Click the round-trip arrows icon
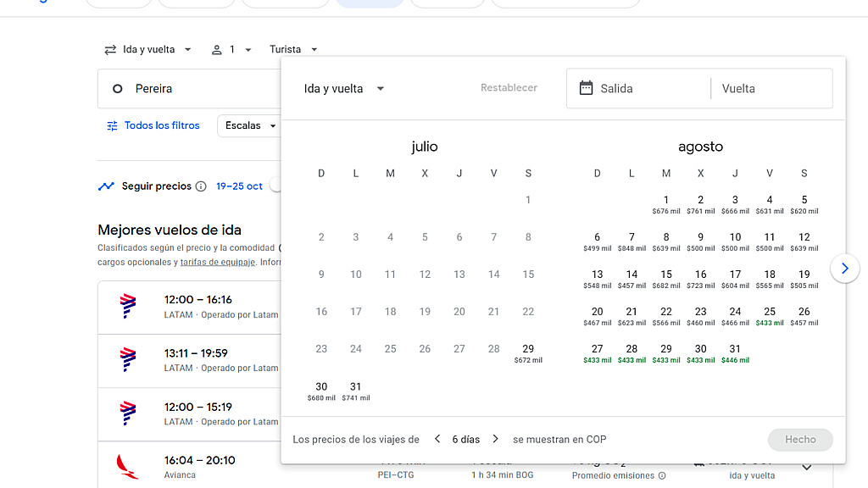 coord(110,50)
